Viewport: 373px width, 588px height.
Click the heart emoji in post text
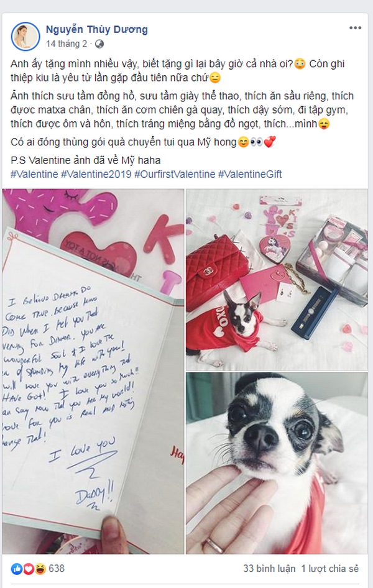click(x=270, y=142)
